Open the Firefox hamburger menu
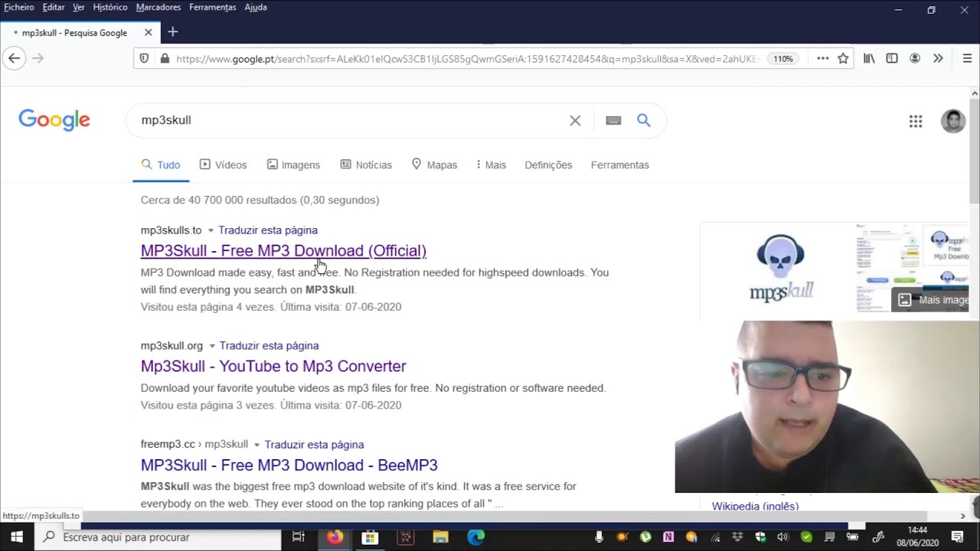This screenshot has height=551, width=980. [967, 58]
